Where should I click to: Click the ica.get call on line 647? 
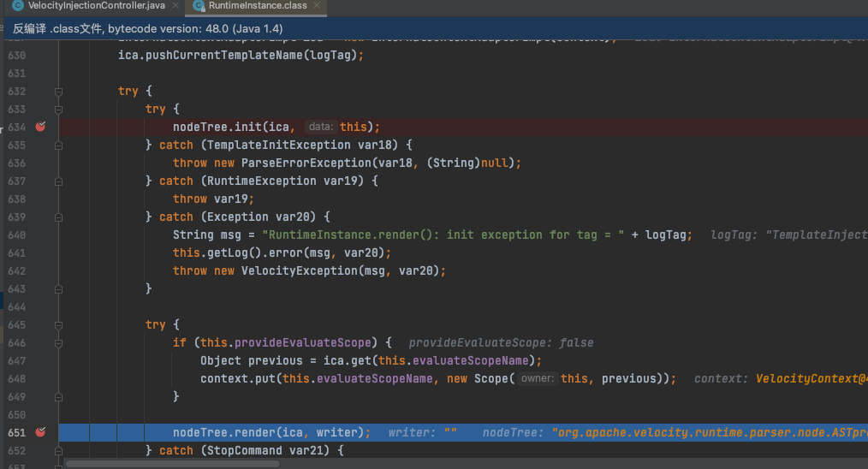347,360
